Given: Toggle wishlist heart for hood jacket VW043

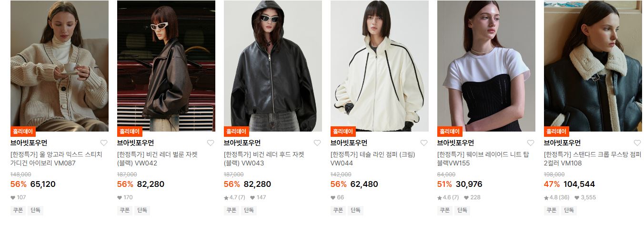Looking at the screenshot, I should point(317,143).
